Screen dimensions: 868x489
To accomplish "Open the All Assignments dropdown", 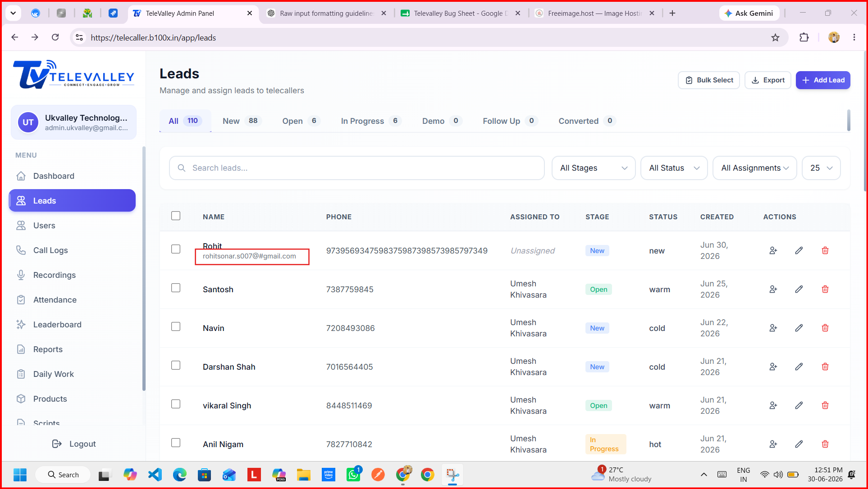I will tap(754, 168).
